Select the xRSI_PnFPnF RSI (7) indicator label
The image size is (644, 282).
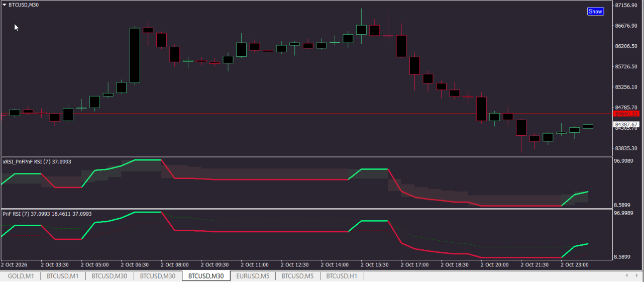[37, 162]
